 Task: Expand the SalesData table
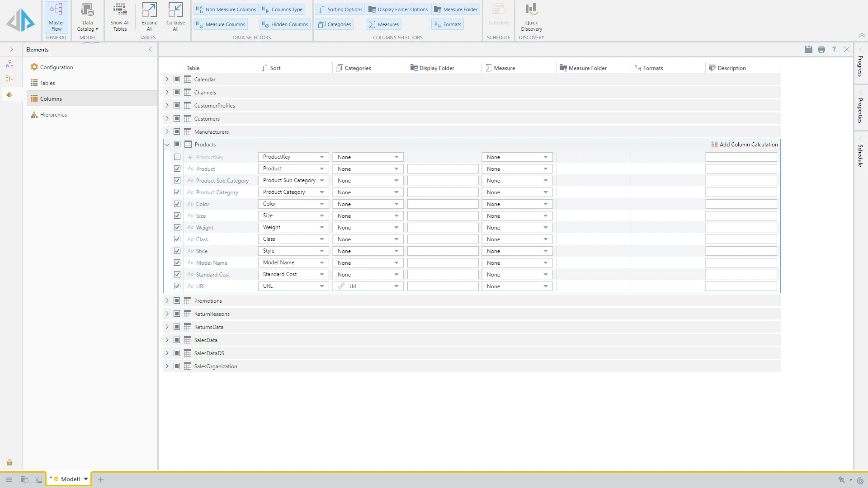pos(167,340)
